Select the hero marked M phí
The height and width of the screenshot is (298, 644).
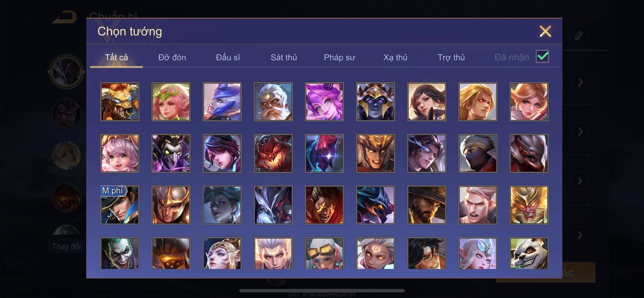[120, 205]
